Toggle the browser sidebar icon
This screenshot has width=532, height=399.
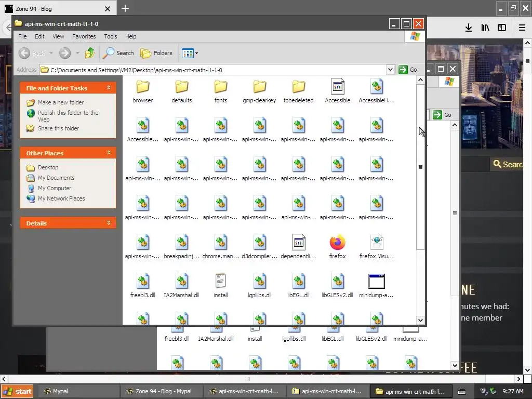[x=502, y=28]
